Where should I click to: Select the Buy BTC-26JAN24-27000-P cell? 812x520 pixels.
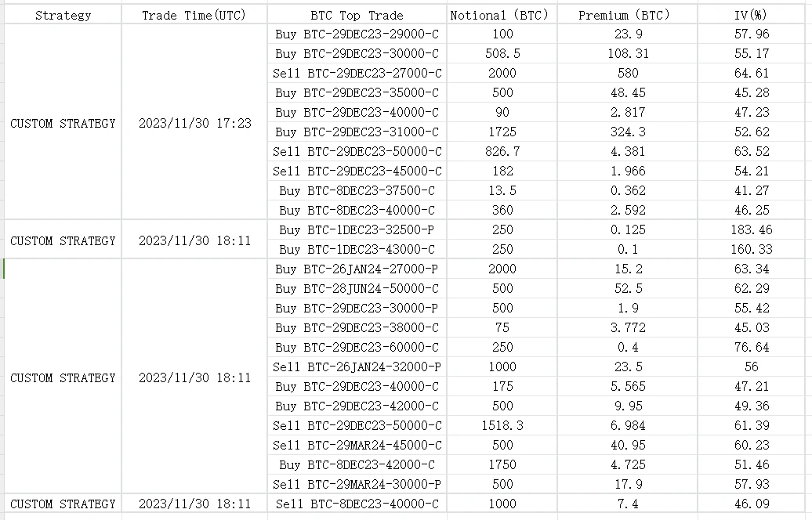pos(357,269)
